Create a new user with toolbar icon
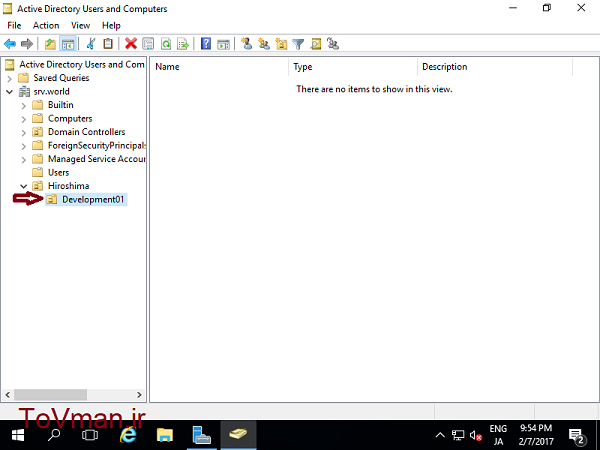Image resolution: width=600 pixels, height=450 pixels. tap(246, 44)
